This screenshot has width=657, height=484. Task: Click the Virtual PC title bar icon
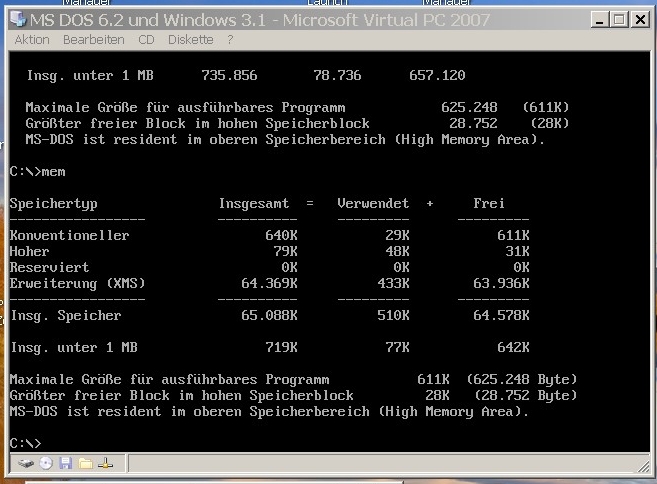(18, 19)
